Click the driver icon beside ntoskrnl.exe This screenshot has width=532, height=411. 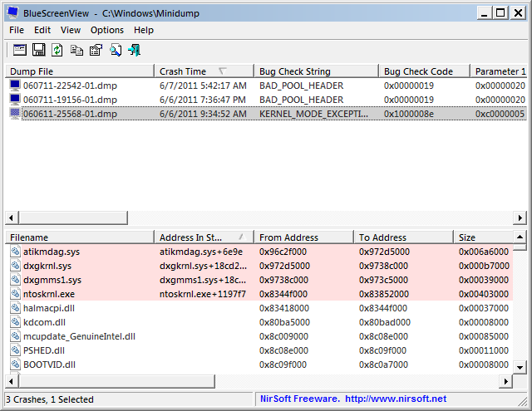tap(15, 294)
